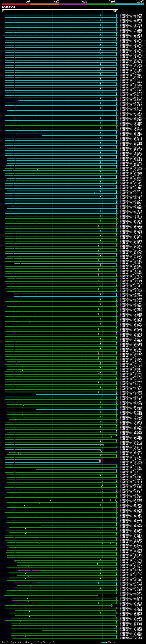Click the purple ~60% identity legend segment
The height and width of the screenshot is (644, 146).
pyautogui.click(x=73, y=4)
